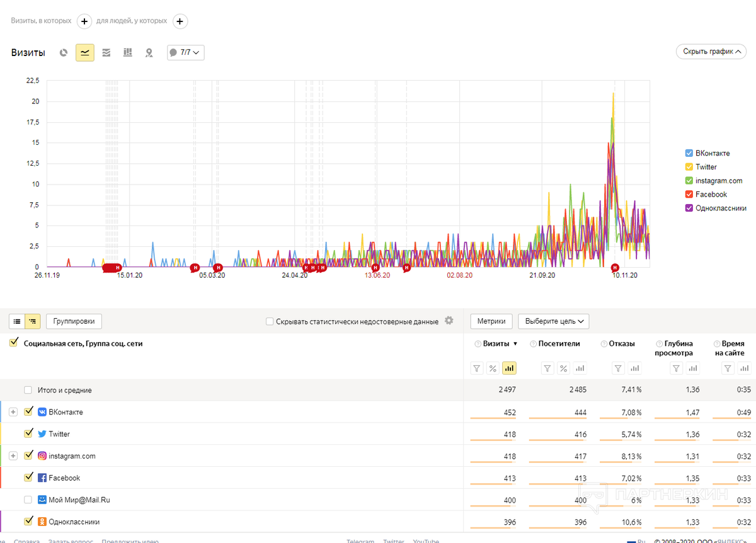Sort by Визиты column header

pyautogui.click(x=497, y=344)
